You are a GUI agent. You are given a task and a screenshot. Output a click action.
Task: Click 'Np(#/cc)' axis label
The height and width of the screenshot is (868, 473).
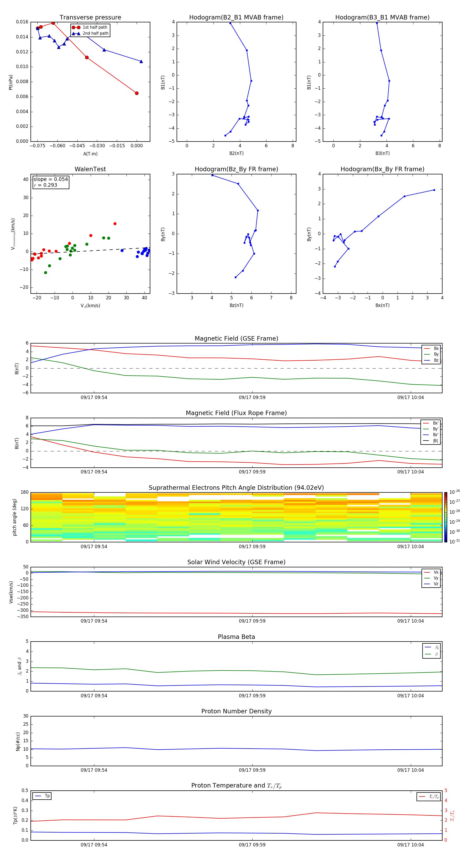18,741
